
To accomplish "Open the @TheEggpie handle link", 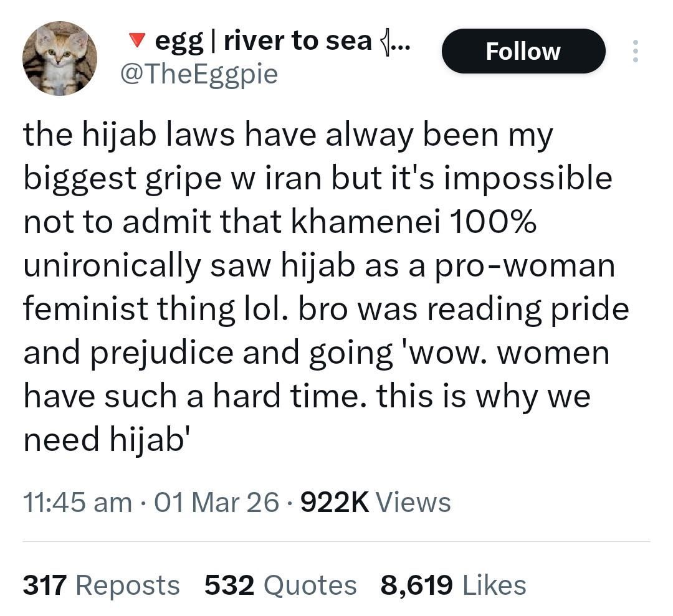I will pyautogui.click(x=198, y=75).
